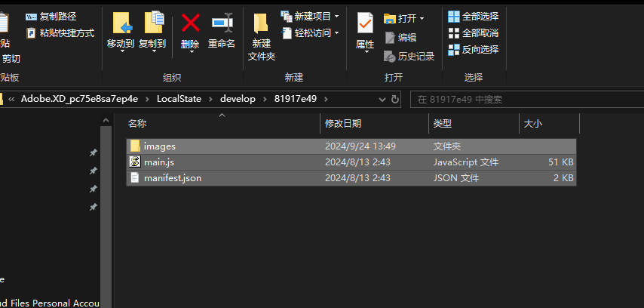This screenshot has height=308, width=644.
Task: Select the images folder
Action: click(x=160, y=146)
